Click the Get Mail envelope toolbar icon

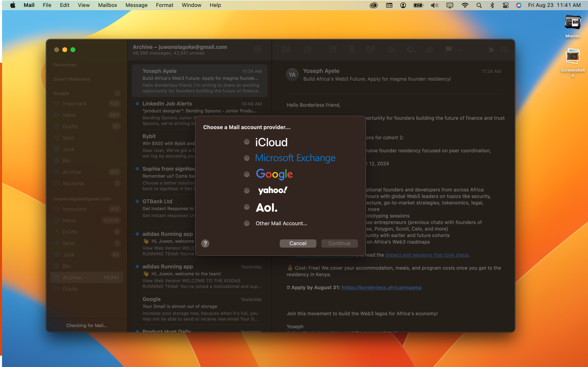pos(286,50)
